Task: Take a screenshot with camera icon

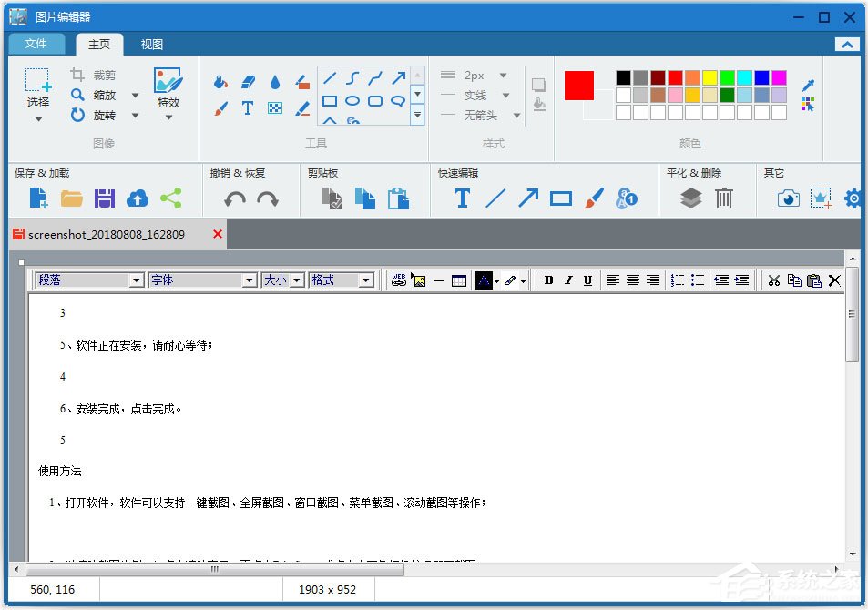Action: 788,198
